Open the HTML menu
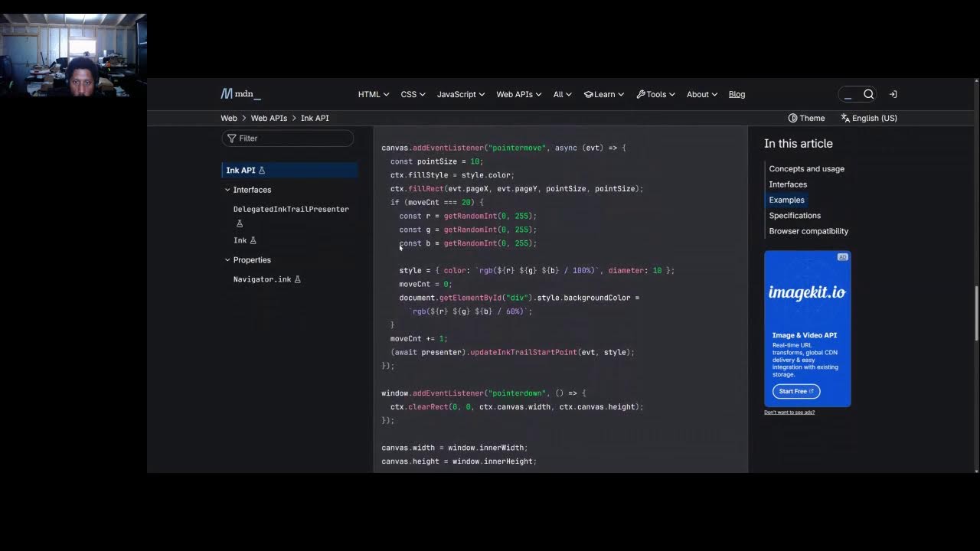The height and width of the screenshot is (551, 980). (374, 94)
